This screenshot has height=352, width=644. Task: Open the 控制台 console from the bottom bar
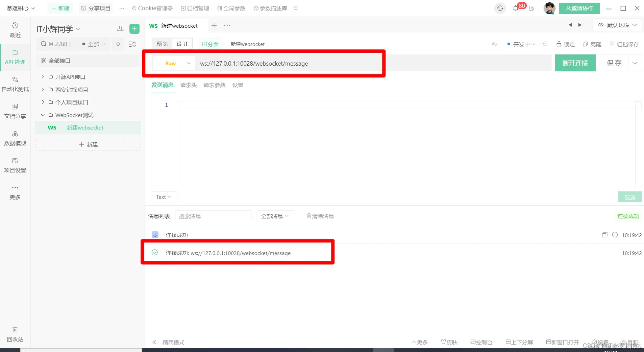tap(481, 342)
